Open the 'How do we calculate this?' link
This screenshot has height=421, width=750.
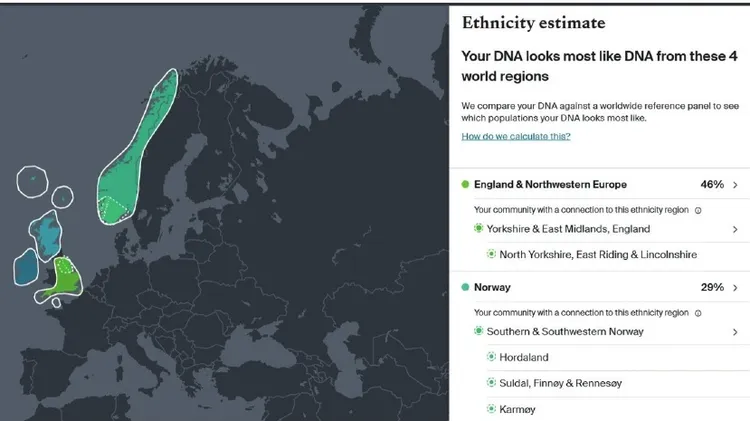point(516,136)
